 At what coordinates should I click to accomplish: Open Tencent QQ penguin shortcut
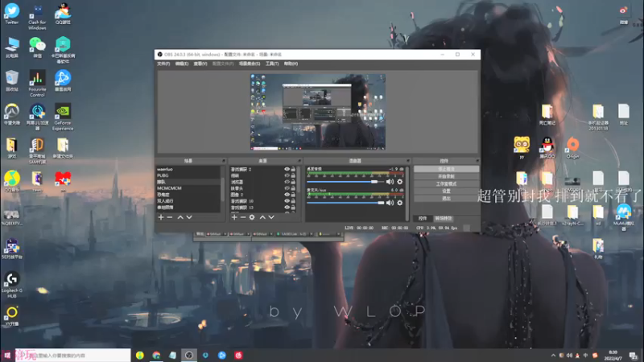pyautogui.click(x=547, y=148)
